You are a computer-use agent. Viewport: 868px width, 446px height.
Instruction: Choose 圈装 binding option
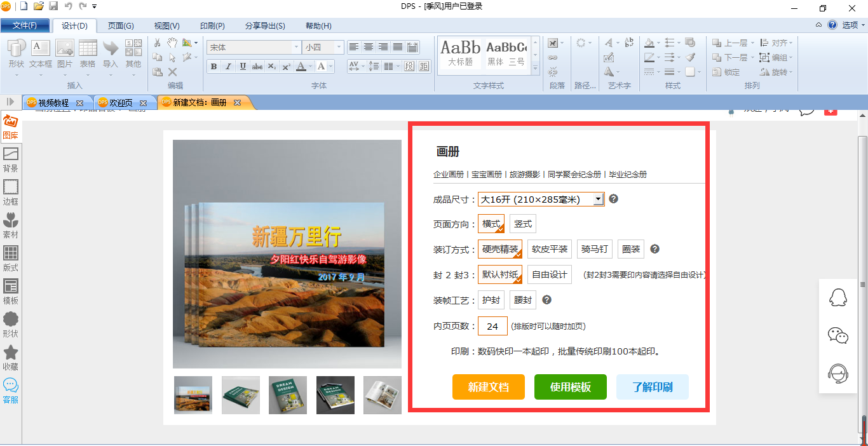[x=631, y=250]
